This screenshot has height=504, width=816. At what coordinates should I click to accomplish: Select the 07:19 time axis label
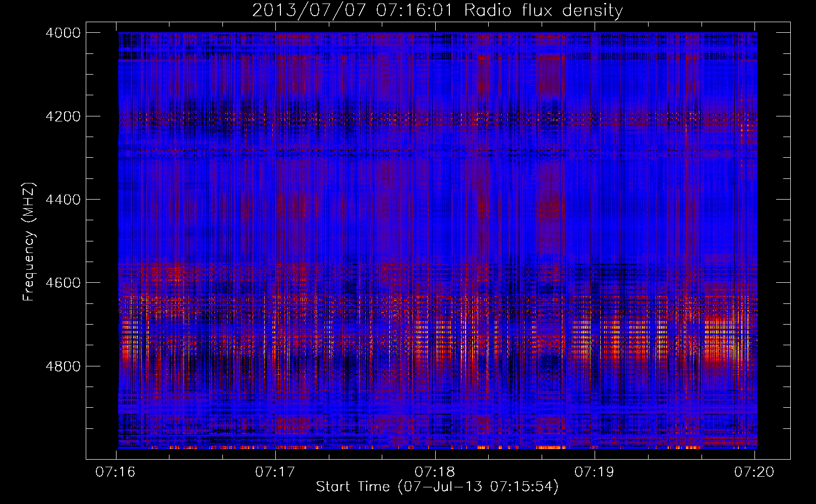pos(595,472)
